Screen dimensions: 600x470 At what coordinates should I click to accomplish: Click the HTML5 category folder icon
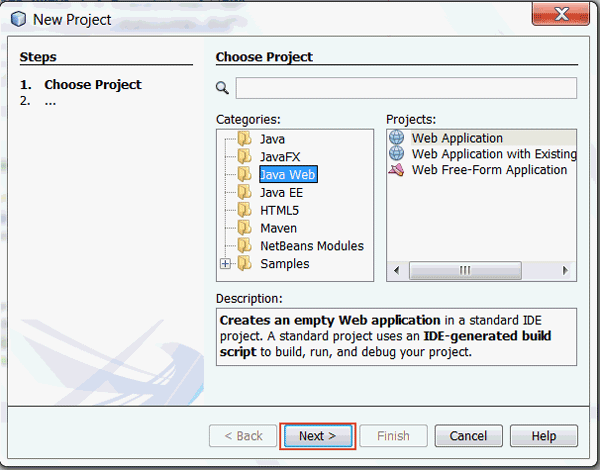click(244, 210)
